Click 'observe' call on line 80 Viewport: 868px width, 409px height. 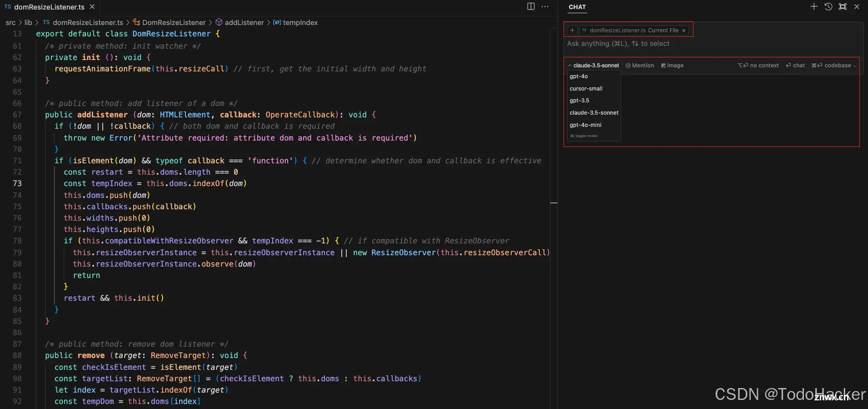click(x=217, y=264)
